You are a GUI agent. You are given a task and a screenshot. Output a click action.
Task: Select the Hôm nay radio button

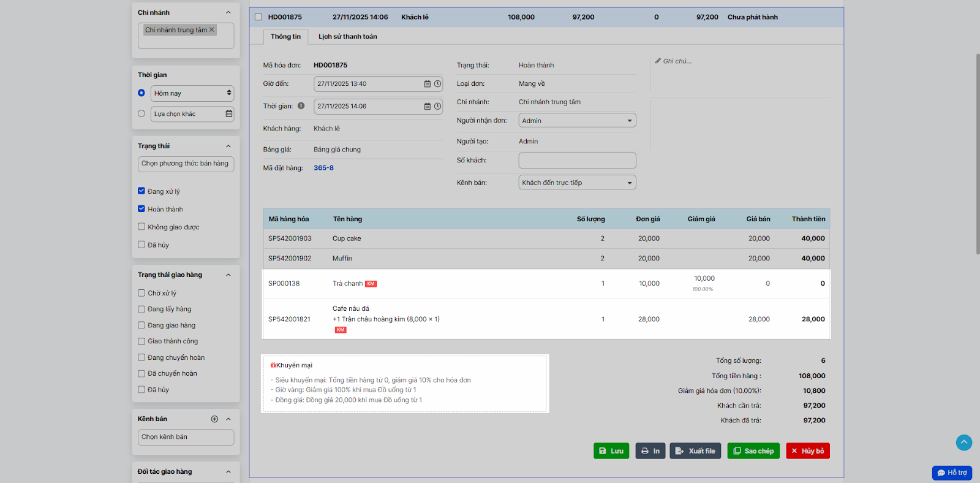click(x=141, y=93)
